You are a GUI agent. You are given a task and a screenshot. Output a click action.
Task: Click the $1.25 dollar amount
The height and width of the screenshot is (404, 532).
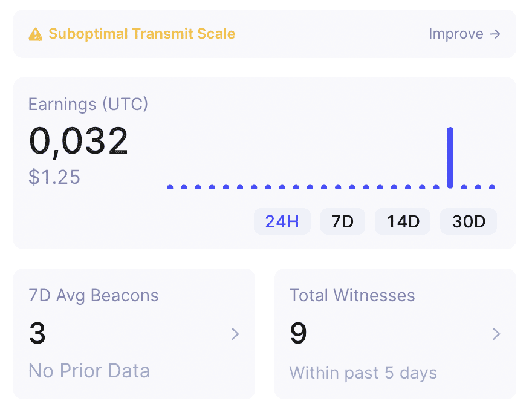(x=54, y=177)
